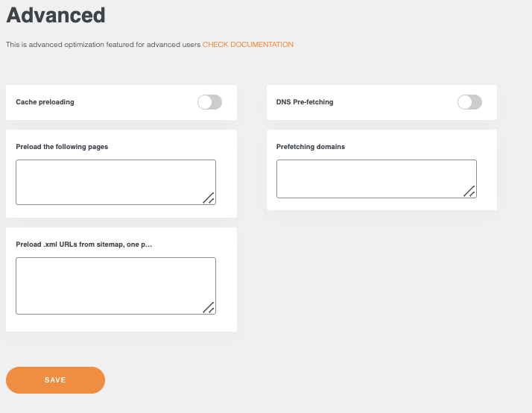Turn on the DNS Pre-fetching switch

[469, 102]
